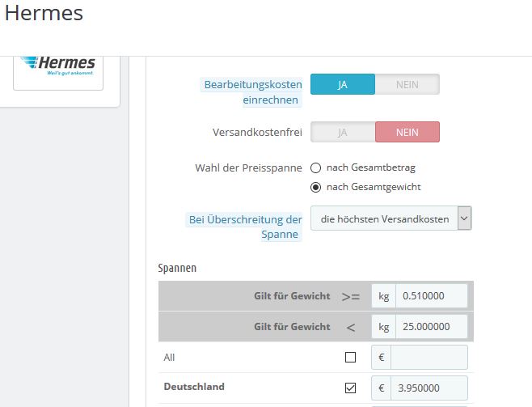
Task: Click the Deutschland price field 3.950000
Action: point(429,388)
